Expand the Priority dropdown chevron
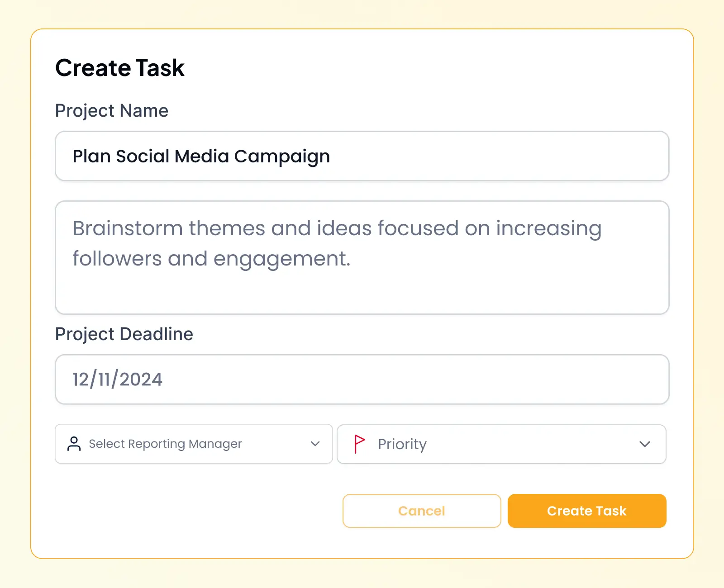The width and height of the screenshot is (724, 588). [x=645, y=444]
